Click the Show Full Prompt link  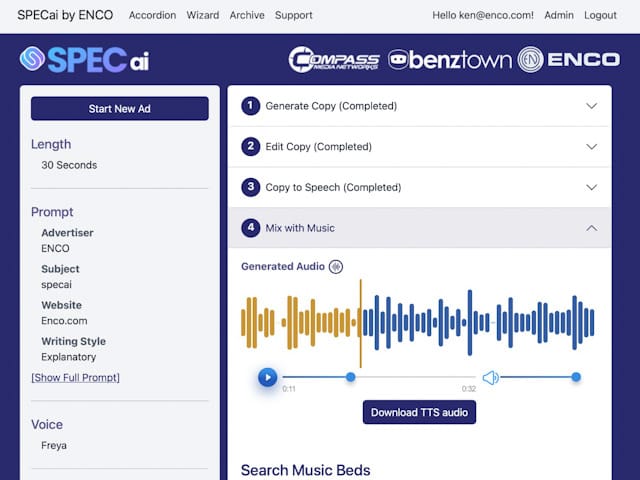[x=76, y=378]
